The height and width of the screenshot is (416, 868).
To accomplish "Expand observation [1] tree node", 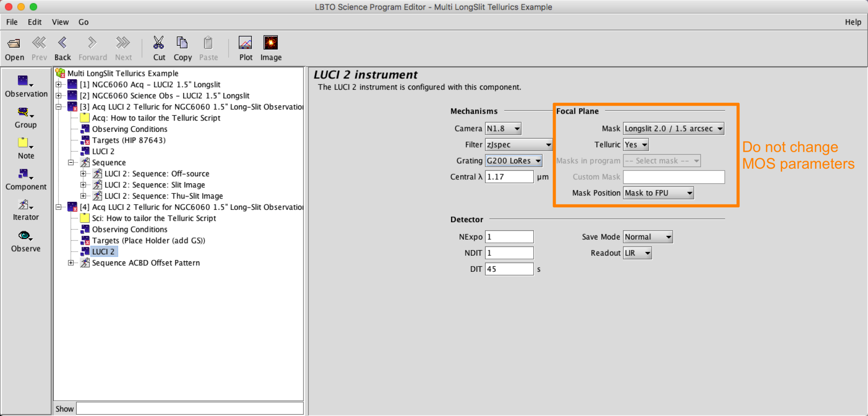I will 58,84.
